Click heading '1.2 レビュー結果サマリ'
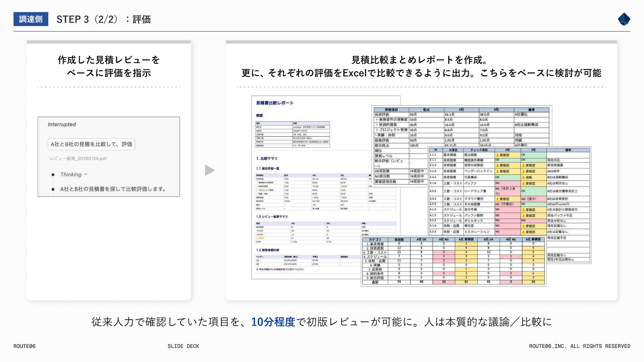644x362 pixels. pyautogui.click(x=272, y=216)
